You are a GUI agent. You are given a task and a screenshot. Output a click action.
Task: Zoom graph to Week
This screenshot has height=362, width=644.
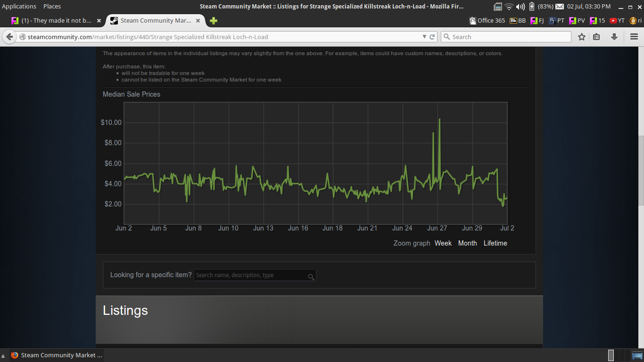pyautogui.click(x=443, y=243)
